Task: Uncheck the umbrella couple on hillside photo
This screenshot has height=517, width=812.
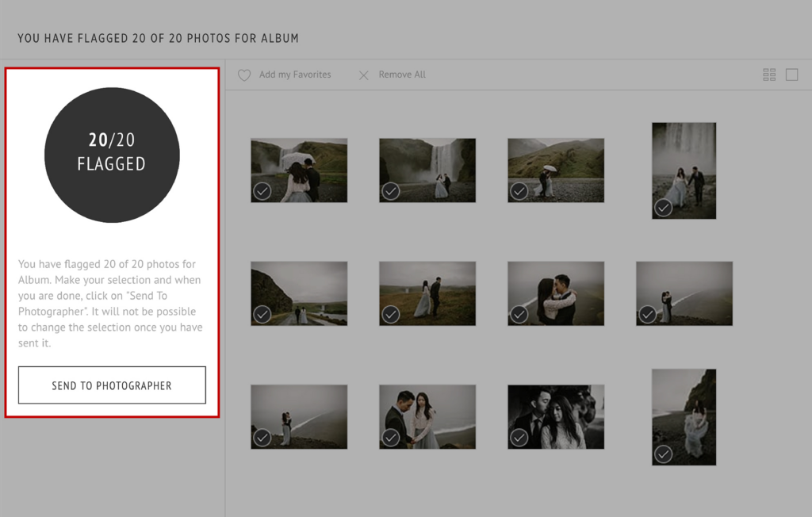Action: tap(519, 191)
